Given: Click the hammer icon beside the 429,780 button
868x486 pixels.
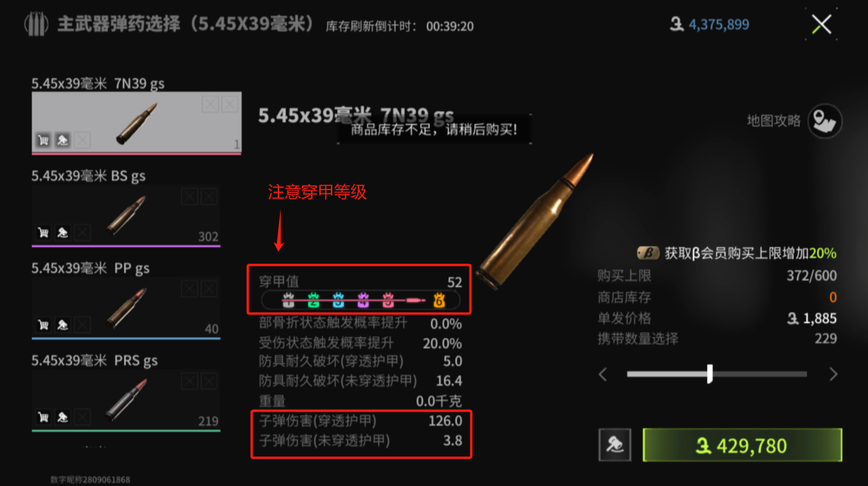Looking at the screenshot, I should [x=615, y=445].
